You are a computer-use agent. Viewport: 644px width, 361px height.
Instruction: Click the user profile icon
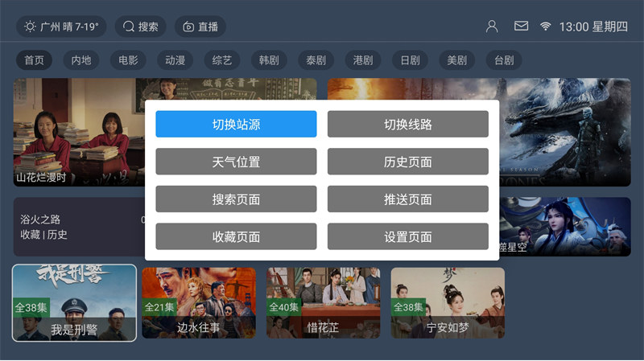(492, 27)
